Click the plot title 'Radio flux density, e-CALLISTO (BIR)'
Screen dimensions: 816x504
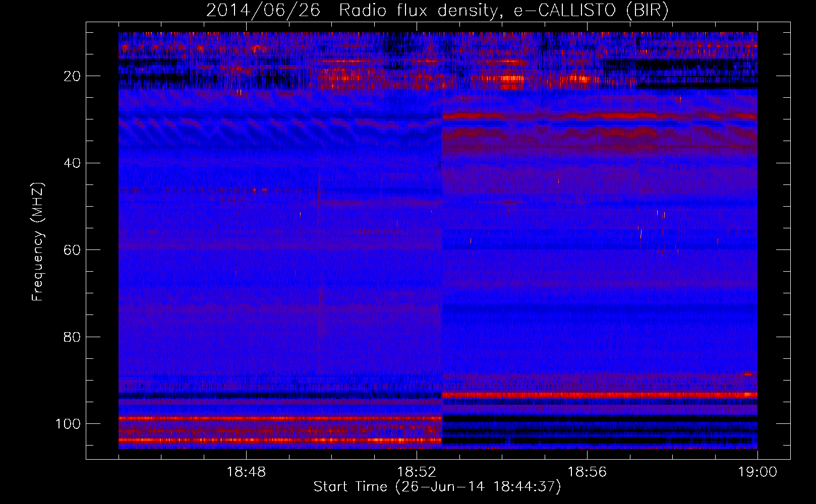point(503,11)
